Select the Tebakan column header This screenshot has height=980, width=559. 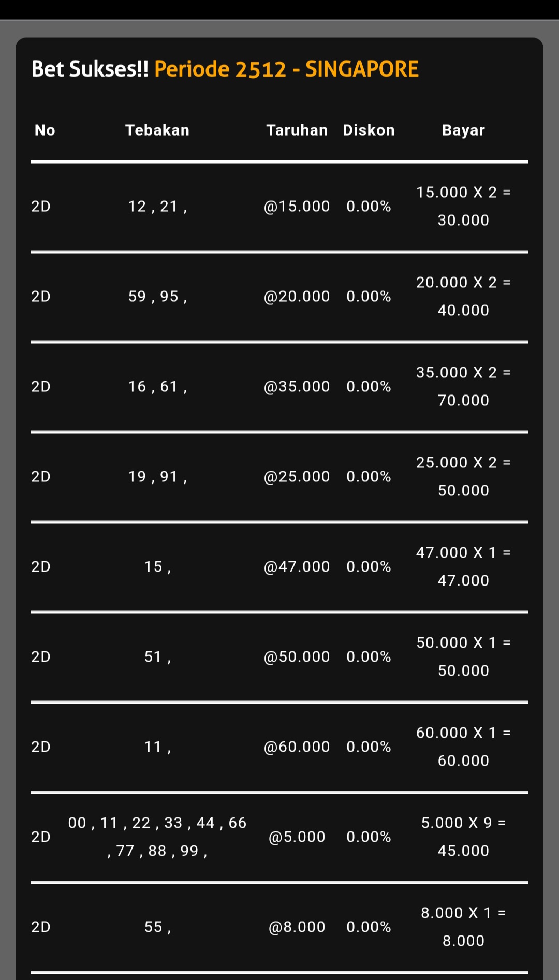coord(157,130)
